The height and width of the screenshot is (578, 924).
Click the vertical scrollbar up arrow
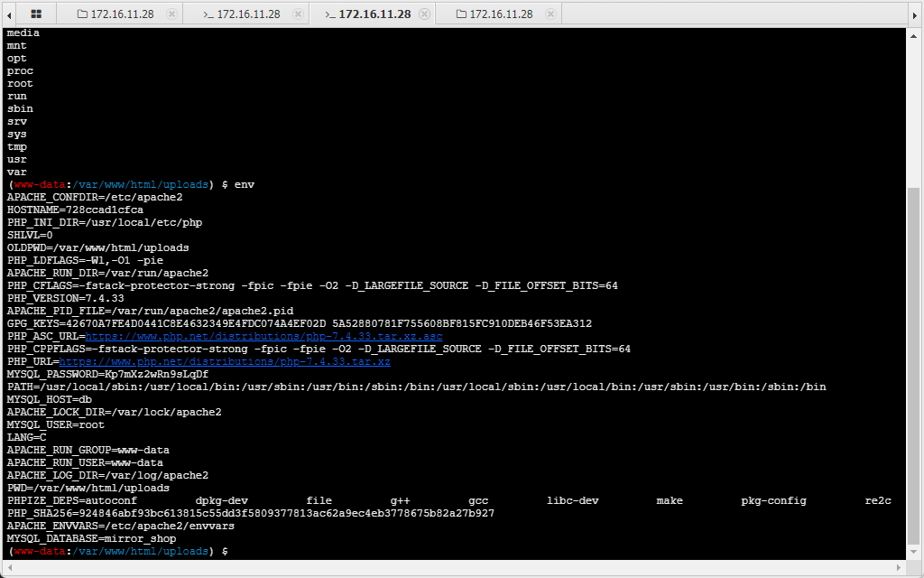tap(914, 33)
